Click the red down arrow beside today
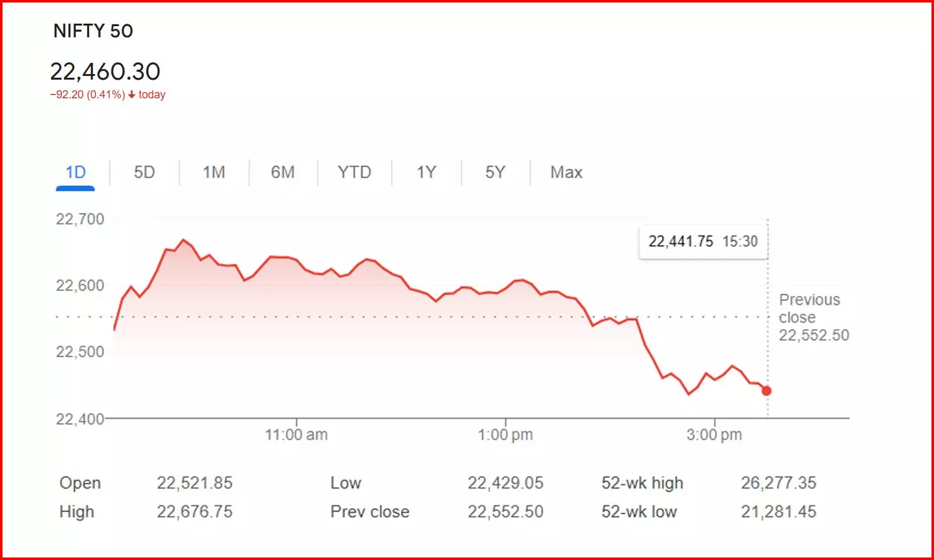 point(131,95)
